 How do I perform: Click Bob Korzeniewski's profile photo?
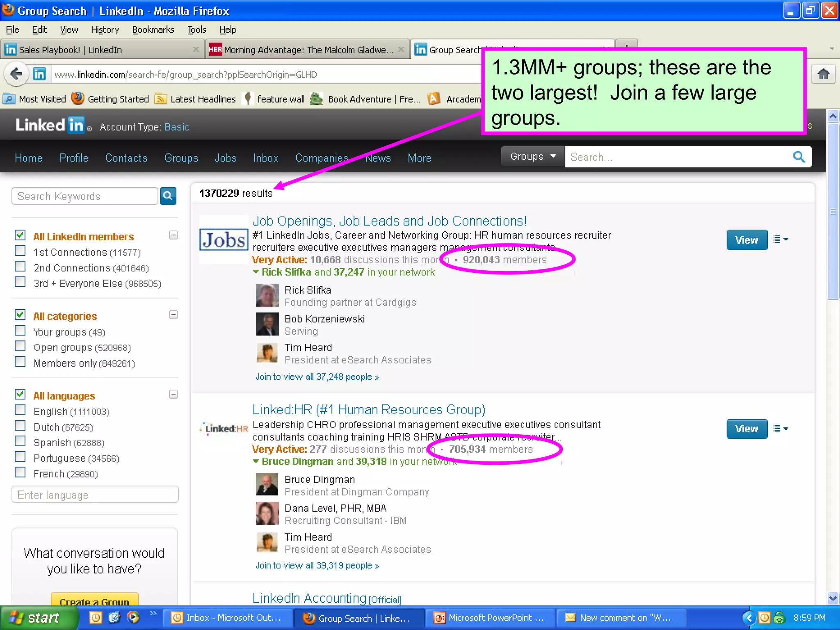(267, 324)
